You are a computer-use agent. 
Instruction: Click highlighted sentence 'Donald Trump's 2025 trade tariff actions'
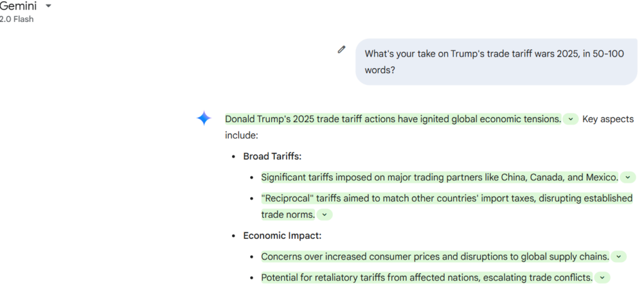coord(392,120)
